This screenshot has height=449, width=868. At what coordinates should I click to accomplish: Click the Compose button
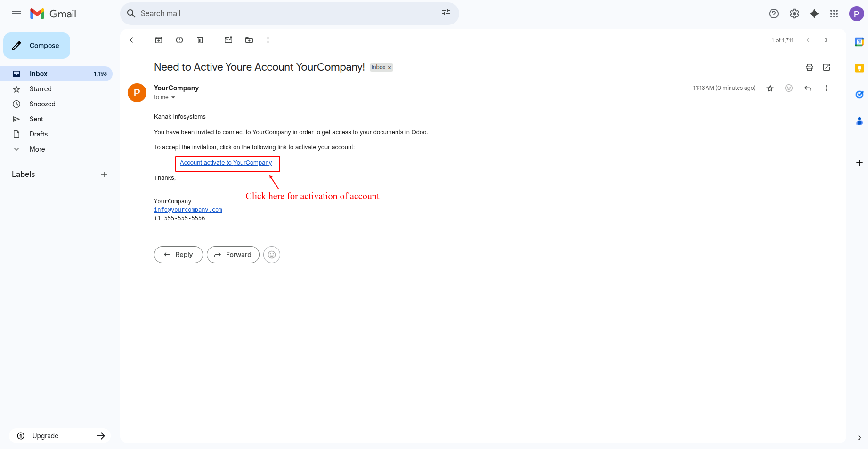coord(37,46)
